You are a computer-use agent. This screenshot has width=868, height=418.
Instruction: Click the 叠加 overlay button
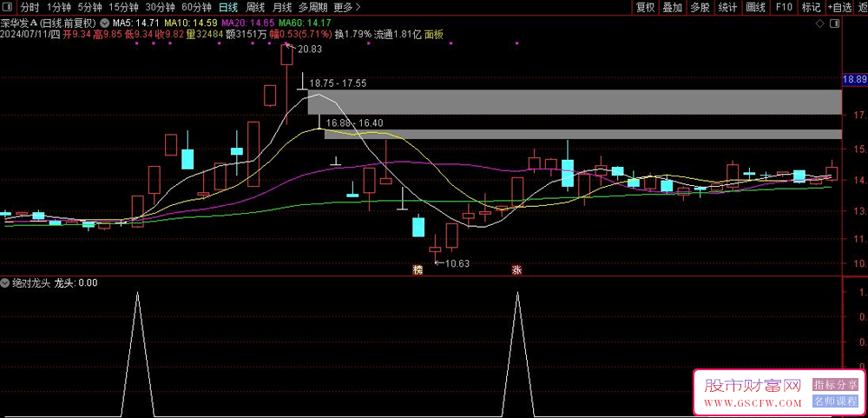[x=673, y=7]
